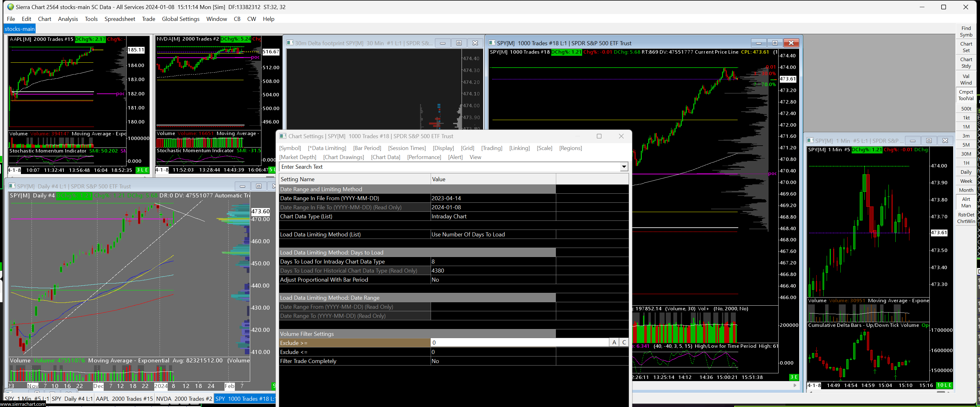The height and width of the screenshot is (407, 980).
Task: Go to the [Session Times] settings link
Action: 407,148
